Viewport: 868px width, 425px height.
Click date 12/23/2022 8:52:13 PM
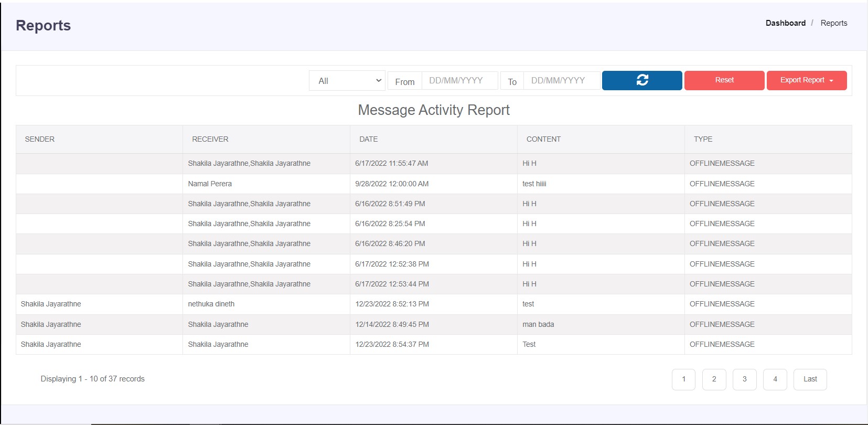tap(392, 304)
